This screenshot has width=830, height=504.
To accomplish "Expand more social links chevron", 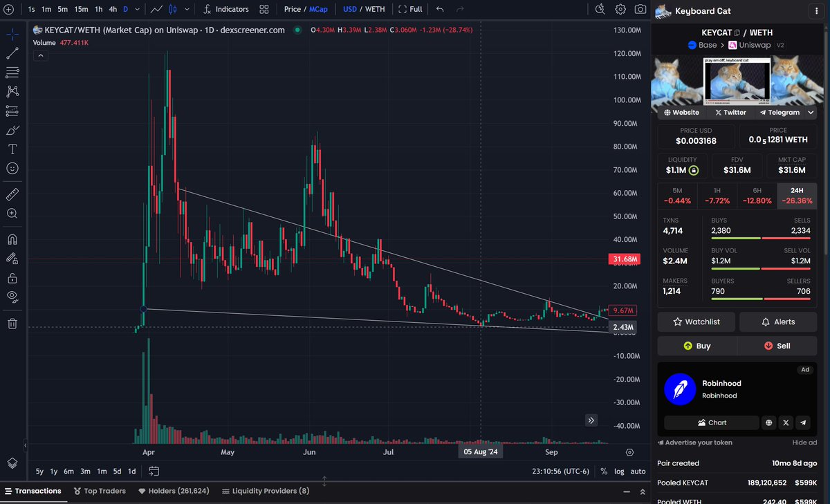I will tap(811, 112).
